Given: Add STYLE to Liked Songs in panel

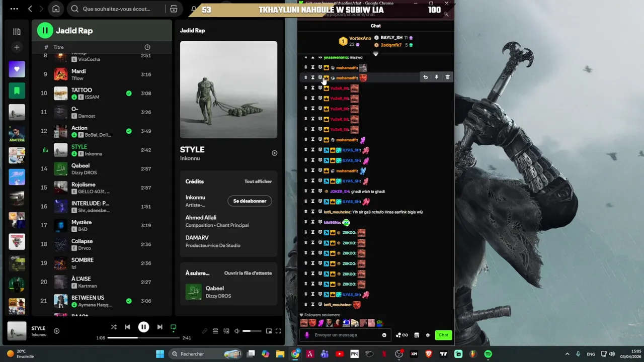Looking at the screenshot, I should (x=274, y=153).
